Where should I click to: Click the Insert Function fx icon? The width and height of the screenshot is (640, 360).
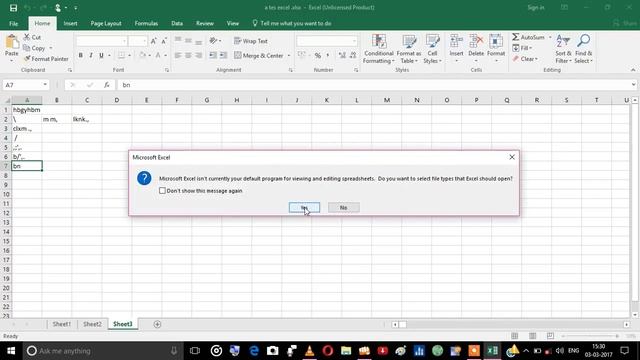click(107, 85)
